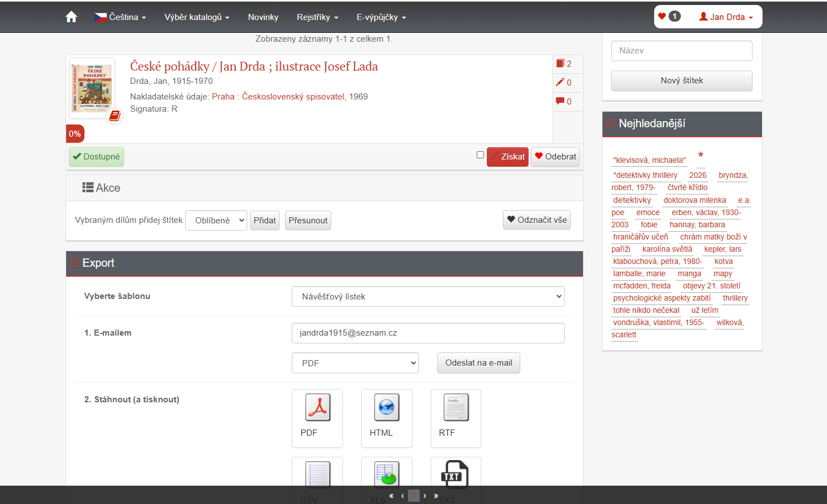The height and width of the screenshot is (504, 827).
Task: Download the record as HTML
Action: click(x=387, y=418)
